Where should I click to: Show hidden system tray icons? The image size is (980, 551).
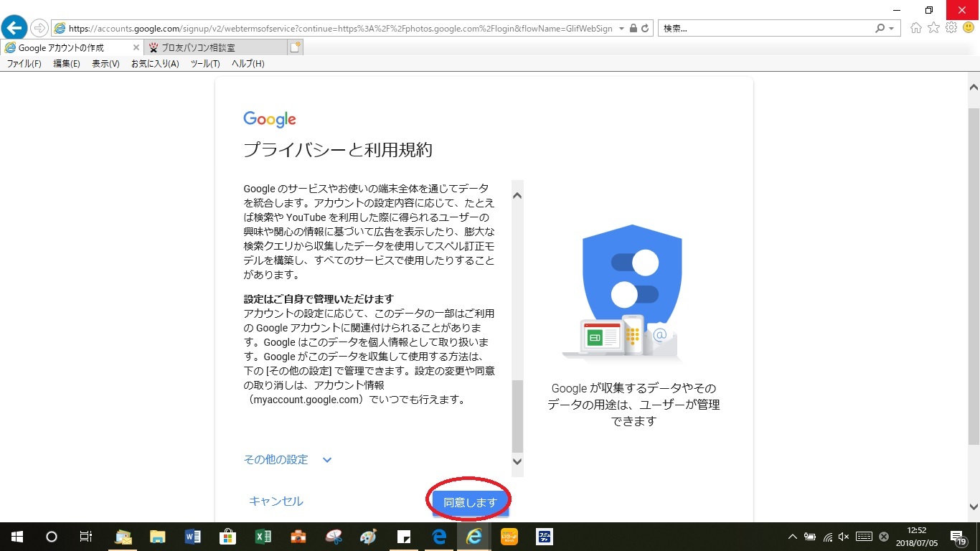(x=793, y=537)
